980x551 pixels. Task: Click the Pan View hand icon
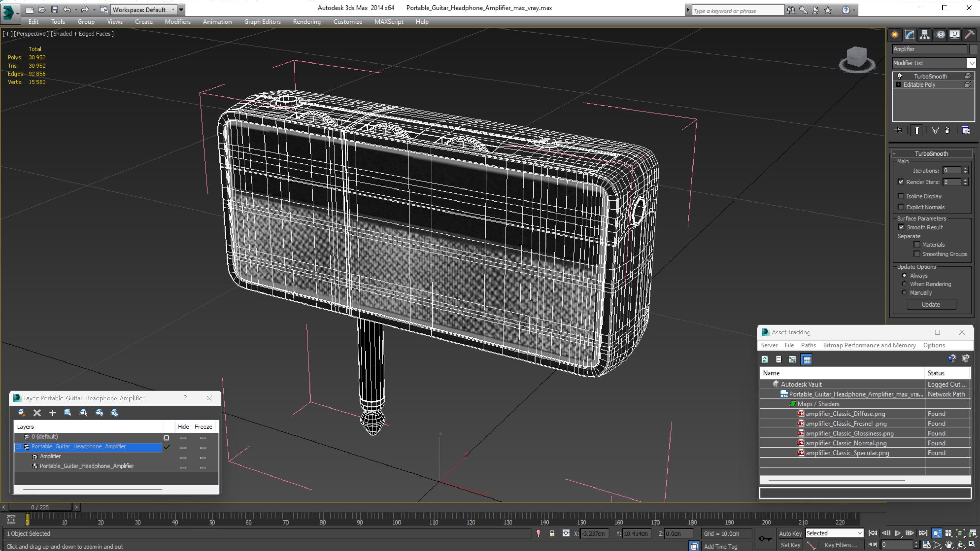point(949,544)
